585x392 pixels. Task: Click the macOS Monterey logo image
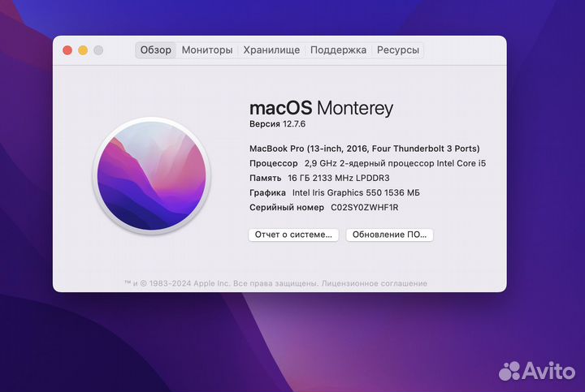coord(151,175)
